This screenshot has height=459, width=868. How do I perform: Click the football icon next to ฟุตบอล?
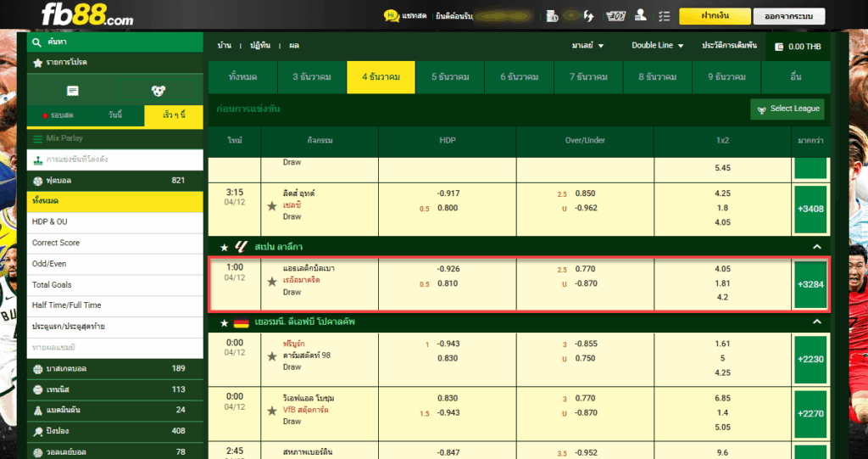37,181
